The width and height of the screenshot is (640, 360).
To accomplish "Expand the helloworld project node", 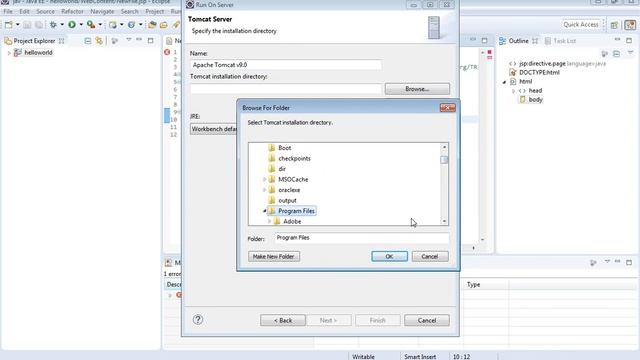I will coord(9,53).
